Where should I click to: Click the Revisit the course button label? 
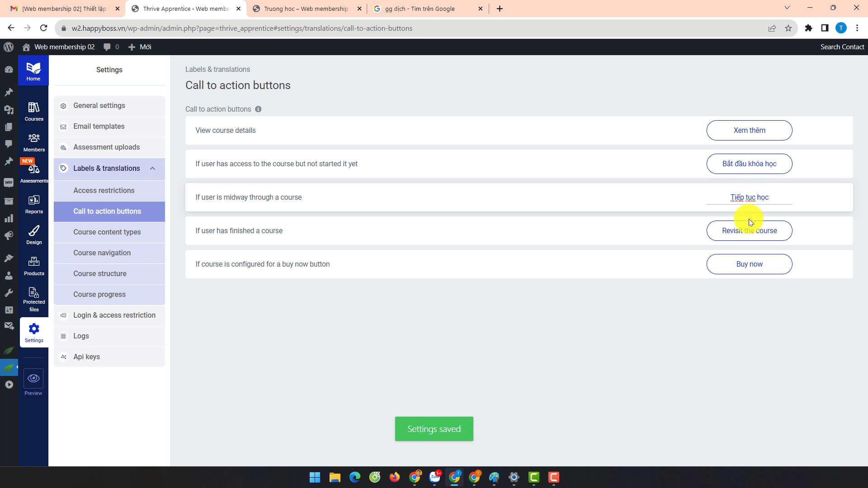coord(749,231)
